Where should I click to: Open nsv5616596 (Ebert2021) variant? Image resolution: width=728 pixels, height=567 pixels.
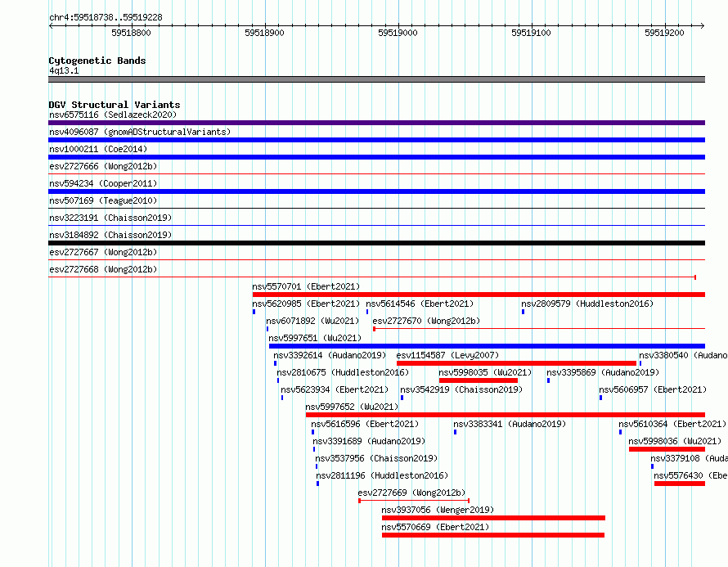tap(365, 424)
